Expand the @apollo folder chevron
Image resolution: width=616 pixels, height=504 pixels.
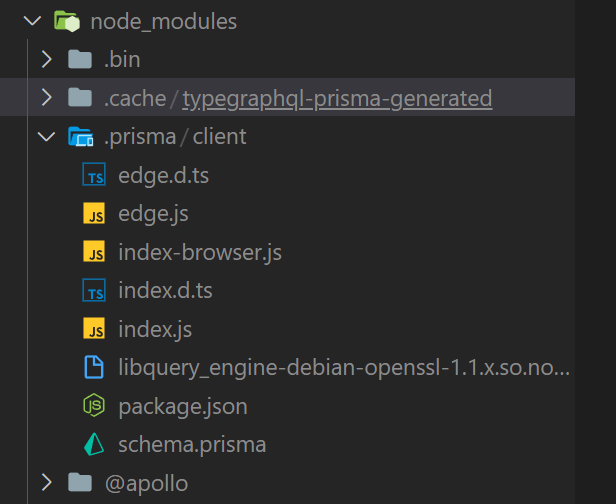[46, 482]
